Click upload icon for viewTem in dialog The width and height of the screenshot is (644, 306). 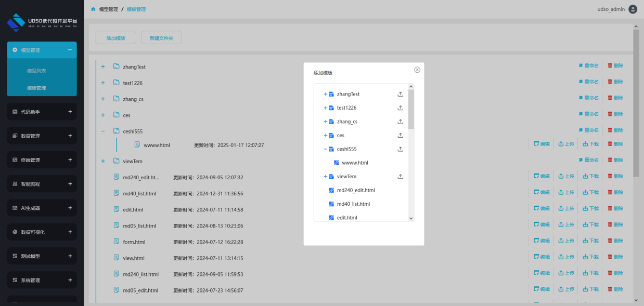401,177
